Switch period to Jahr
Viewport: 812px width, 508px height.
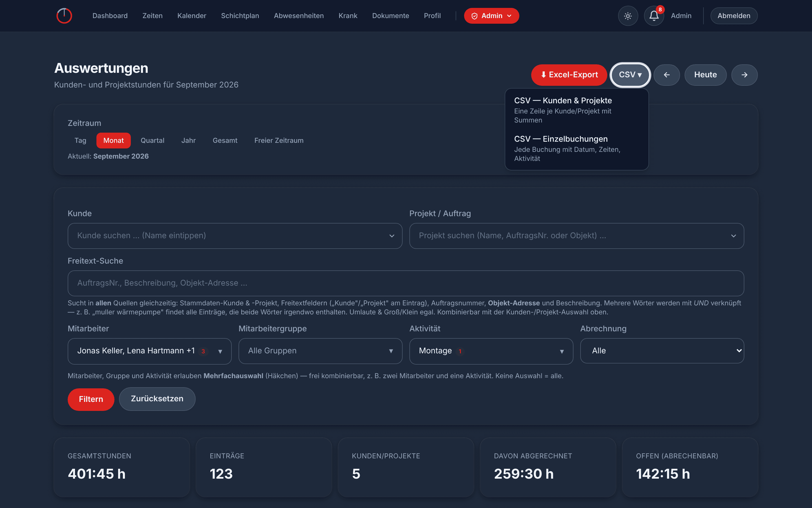188,141
